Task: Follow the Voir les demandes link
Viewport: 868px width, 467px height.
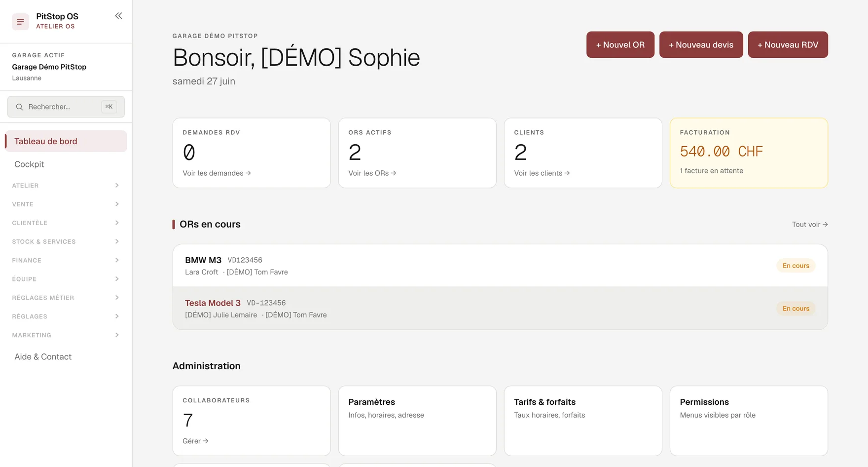Action: pos(217,173)
